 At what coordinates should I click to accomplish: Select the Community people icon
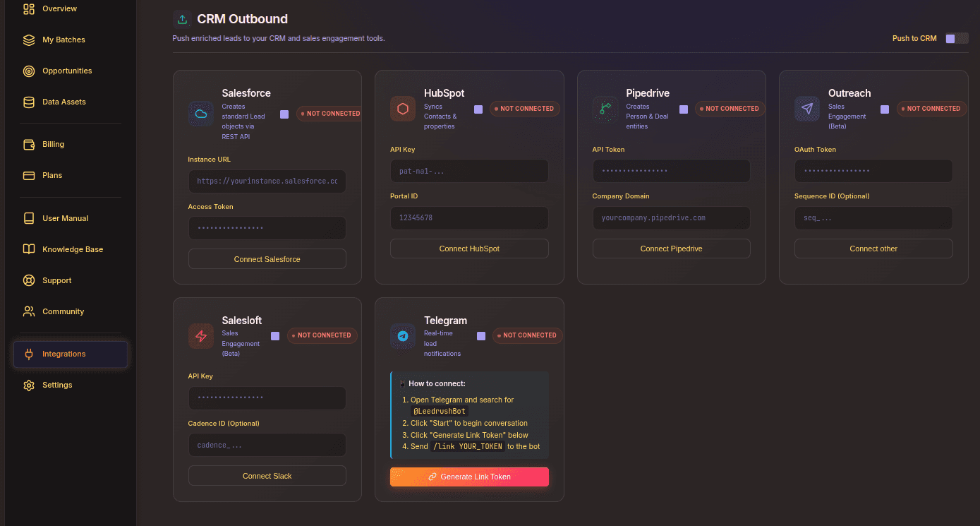(28, 311)
